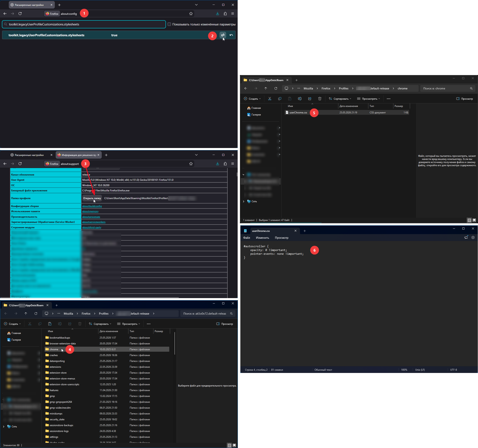
Task: Open 'Изменить' menu in Notepad
Action: click(262, 238)
